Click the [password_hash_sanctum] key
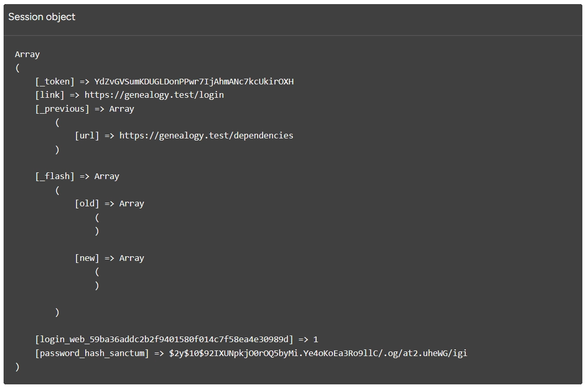Screen dimensions: 588x389 [x=92, y=353]
